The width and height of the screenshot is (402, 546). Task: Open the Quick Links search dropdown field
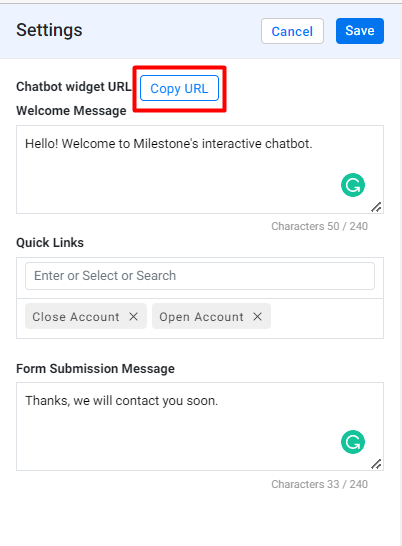[200, 276]
